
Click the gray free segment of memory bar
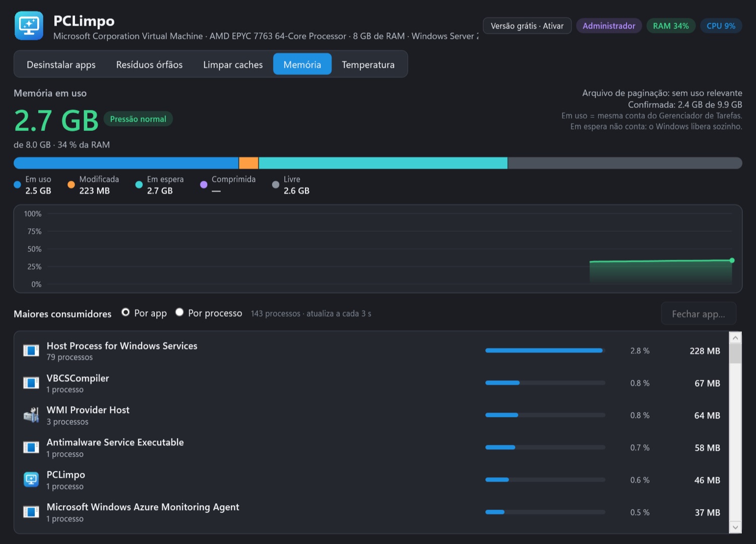pos(625,163)
